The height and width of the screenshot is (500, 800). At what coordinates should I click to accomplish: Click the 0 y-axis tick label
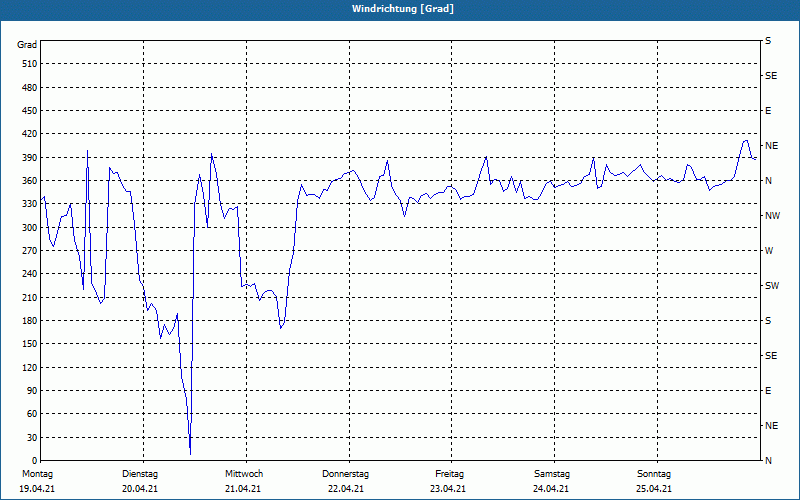pyautogui.click(x=34, y=461)
